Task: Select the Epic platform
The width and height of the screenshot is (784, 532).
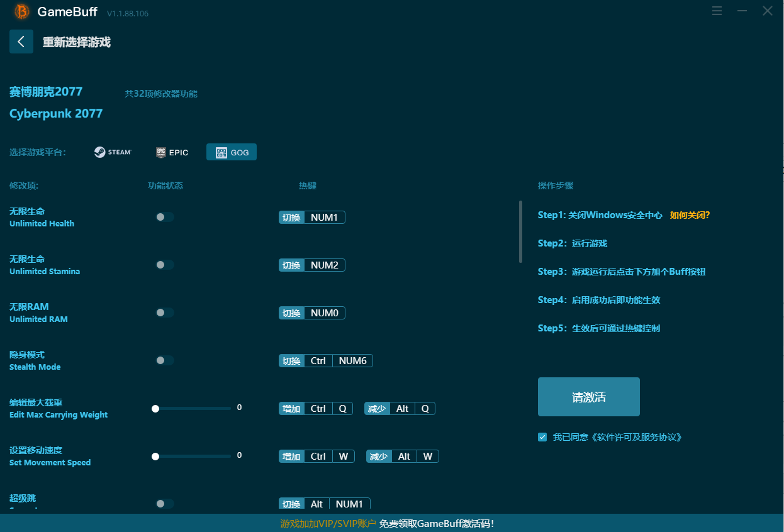Action: coord(172,152)
